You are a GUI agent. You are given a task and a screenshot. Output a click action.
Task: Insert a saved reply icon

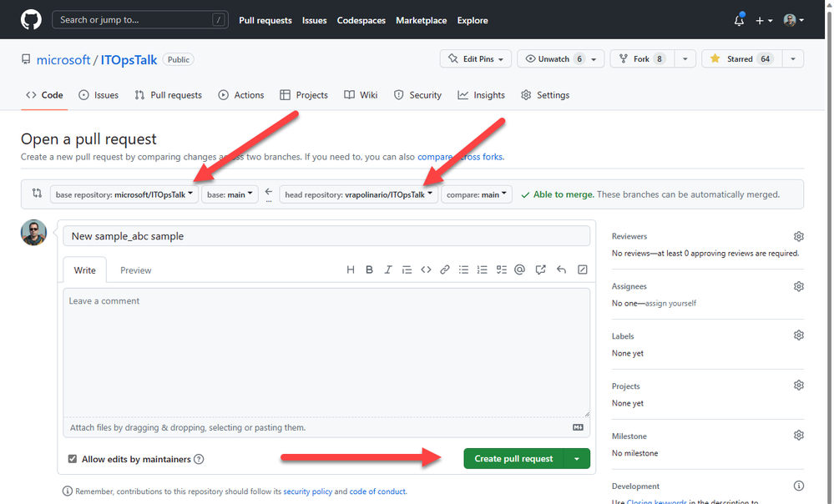click(561, 270)
